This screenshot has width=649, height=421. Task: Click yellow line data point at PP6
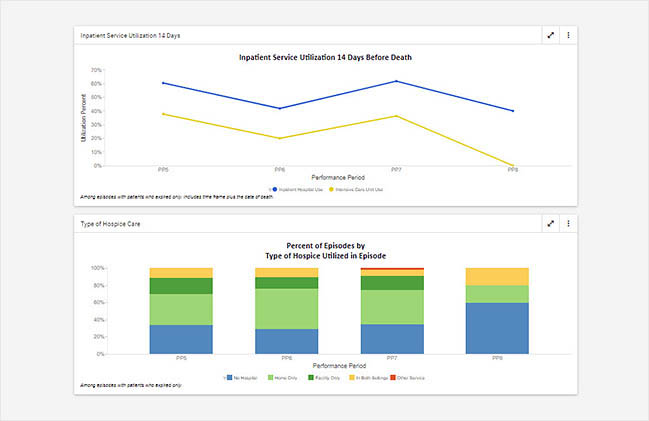(x=280, y=138)
